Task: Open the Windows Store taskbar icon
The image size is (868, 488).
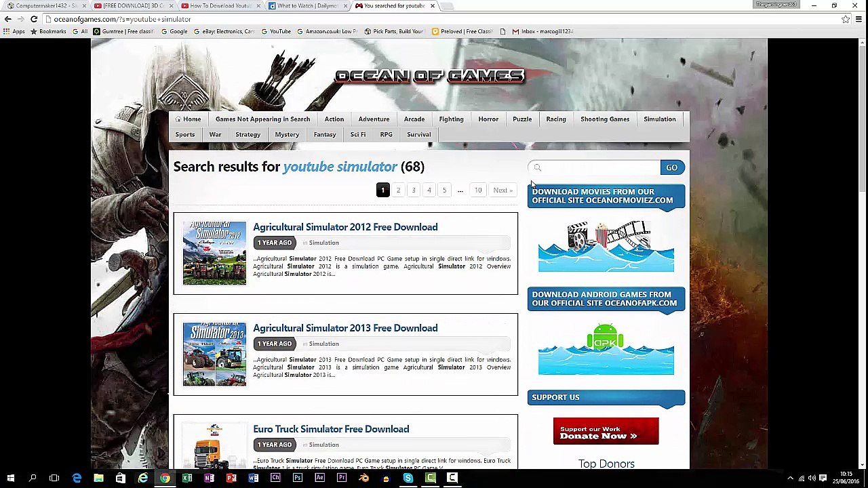Action: pos(120,479)
